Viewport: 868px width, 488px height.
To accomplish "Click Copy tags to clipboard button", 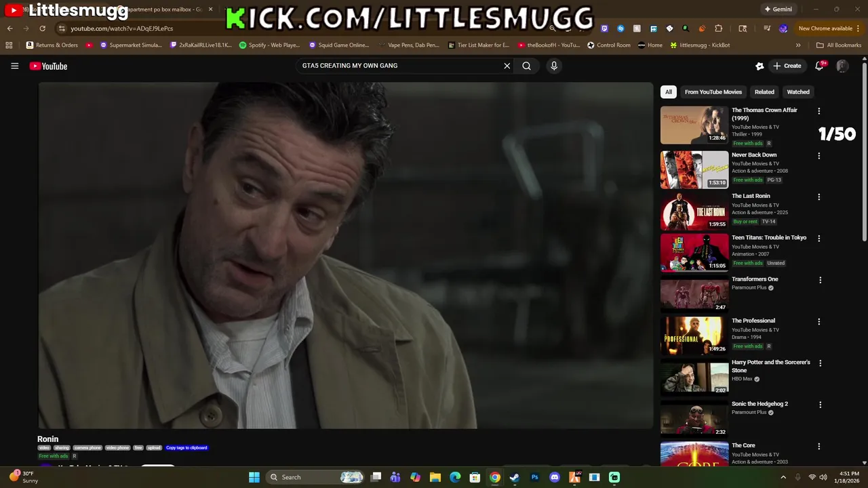I will click(x=186, y=448).
